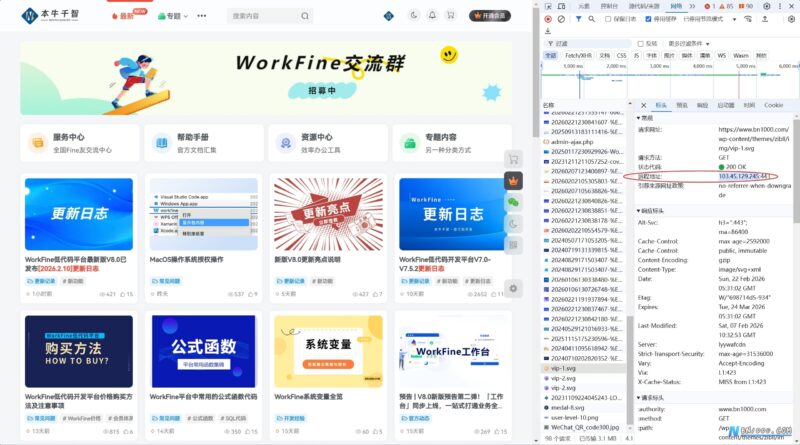Activate the DevTools inspect element picker icon

pyautogui.click(x=548, y=6)
